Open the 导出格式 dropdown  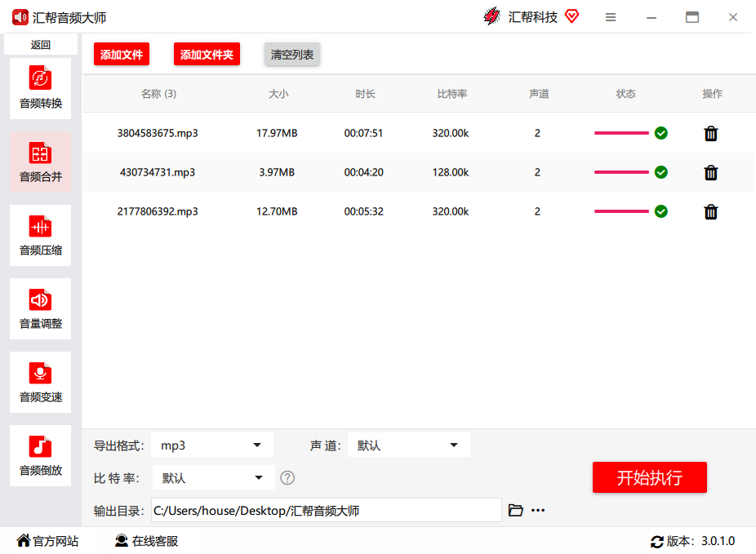pyautogui.click(x=211, y=445)
